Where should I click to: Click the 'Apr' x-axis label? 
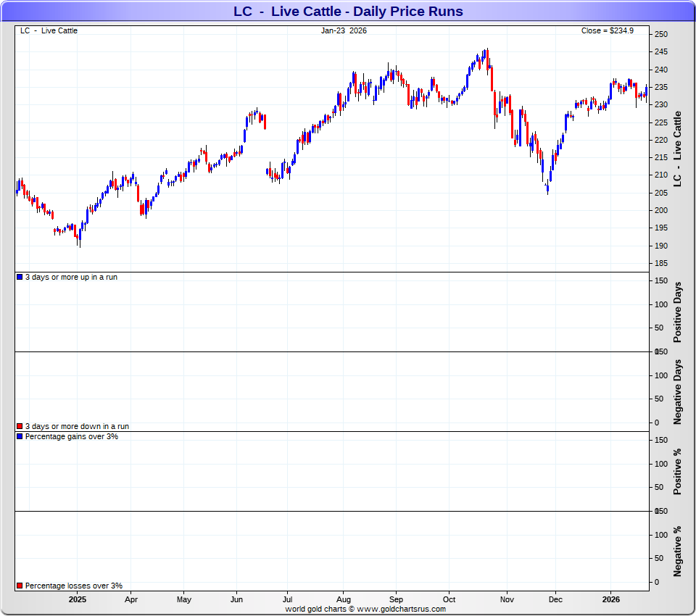click(131, 599)
